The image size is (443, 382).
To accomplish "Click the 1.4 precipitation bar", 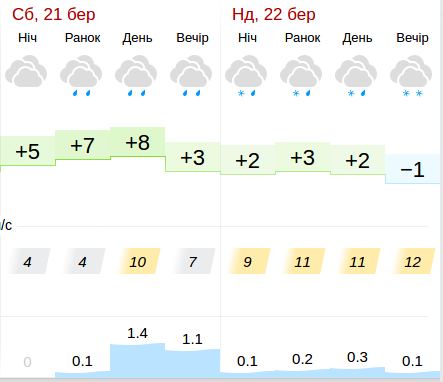I will [138, 361].
